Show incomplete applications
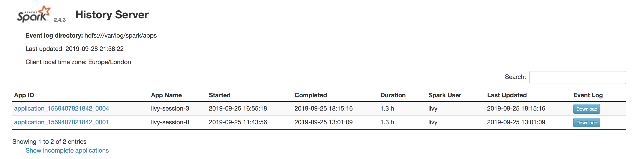This screenshot has height=159, width=644. coord(67,151)
